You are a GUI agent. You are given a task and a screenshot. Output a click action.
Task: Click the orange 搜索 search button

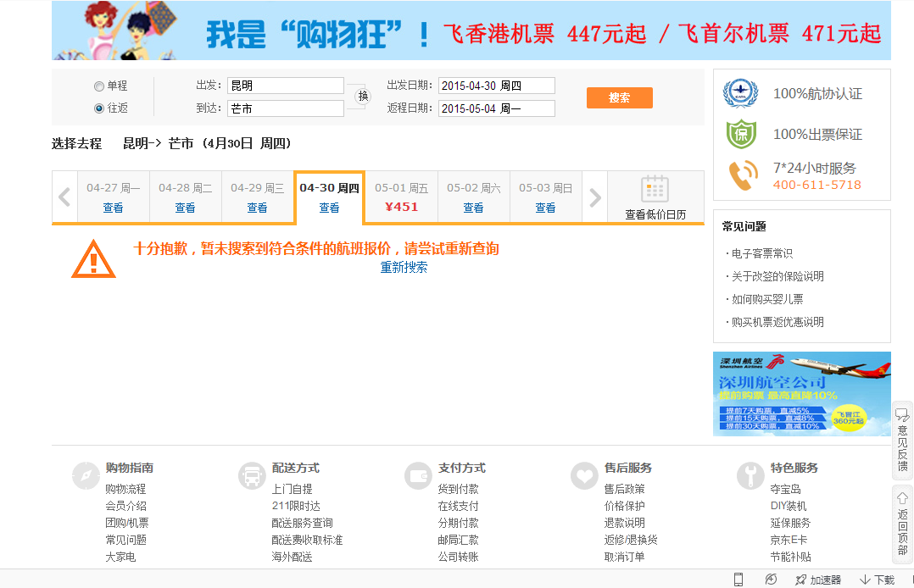tap(619, 97)
